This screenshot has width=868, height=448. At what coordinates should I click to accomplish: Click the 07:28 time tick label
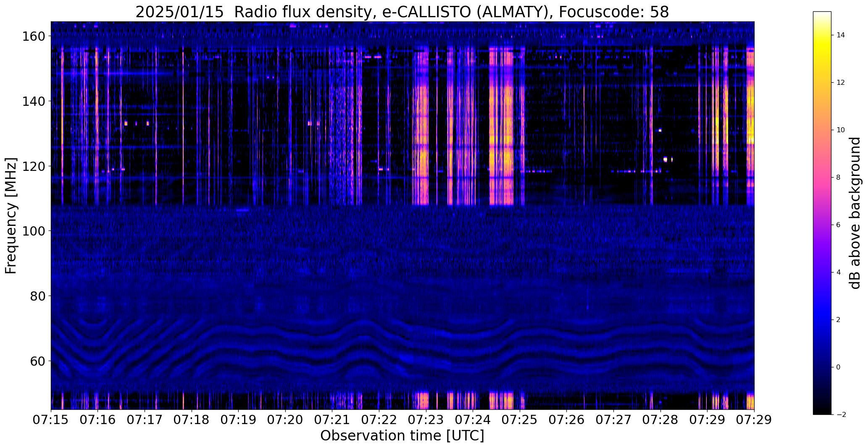tap(660, 420)
